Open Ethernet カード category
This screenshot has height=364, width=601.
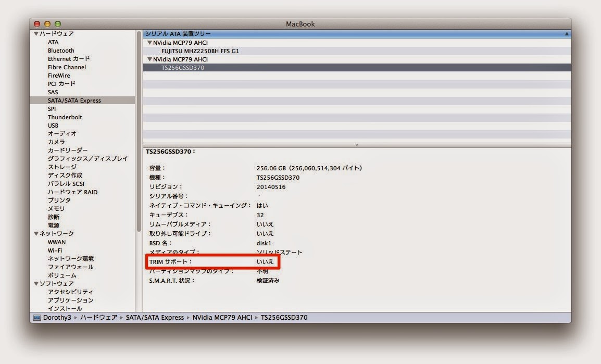pyautogui.click(x=69, y=59)
